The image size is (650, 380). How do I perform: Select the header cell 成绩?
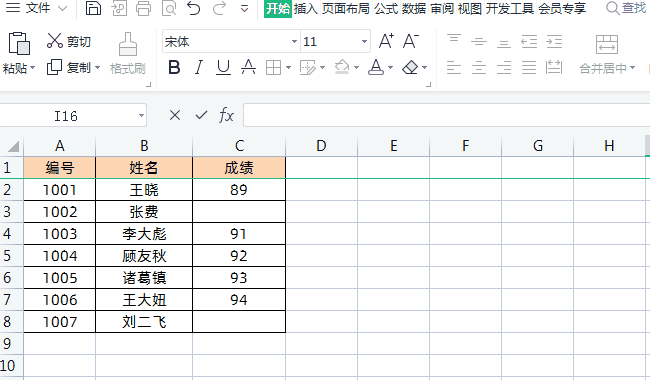click(239, 168)
